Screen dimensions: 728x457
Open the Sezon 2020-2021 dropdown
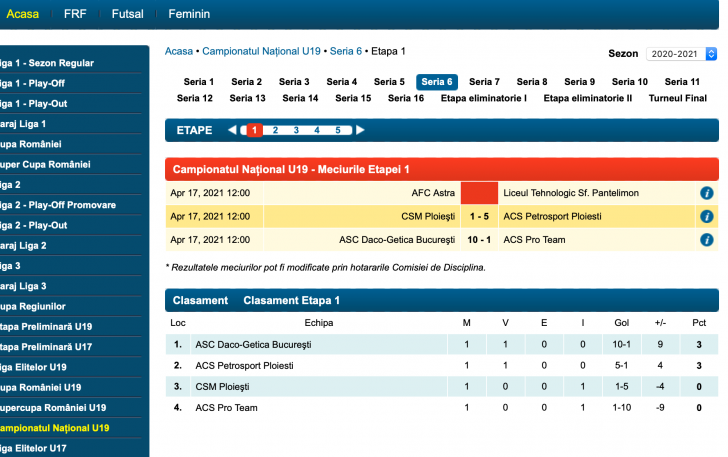point(681,54)
